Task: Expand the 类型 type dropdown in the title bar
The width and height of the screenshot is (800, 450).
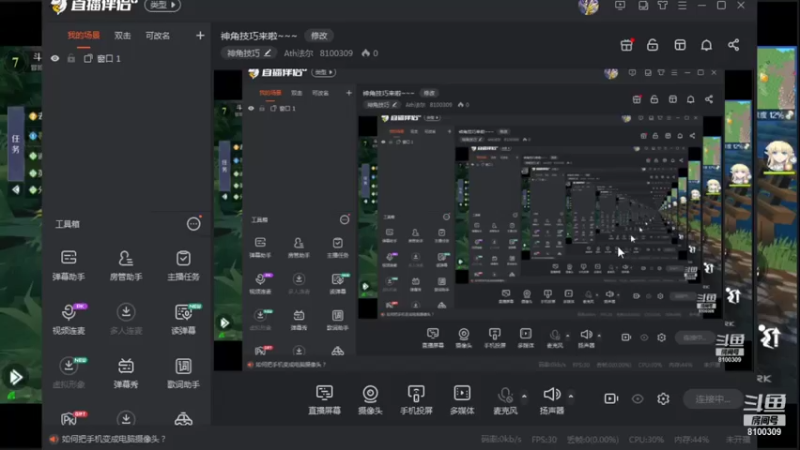Action: tap(162, 5)
